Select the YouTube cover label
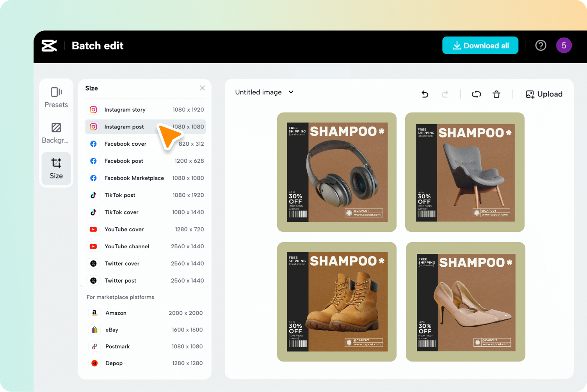Screen dimensions: 587x392 [x=124, y=230]
